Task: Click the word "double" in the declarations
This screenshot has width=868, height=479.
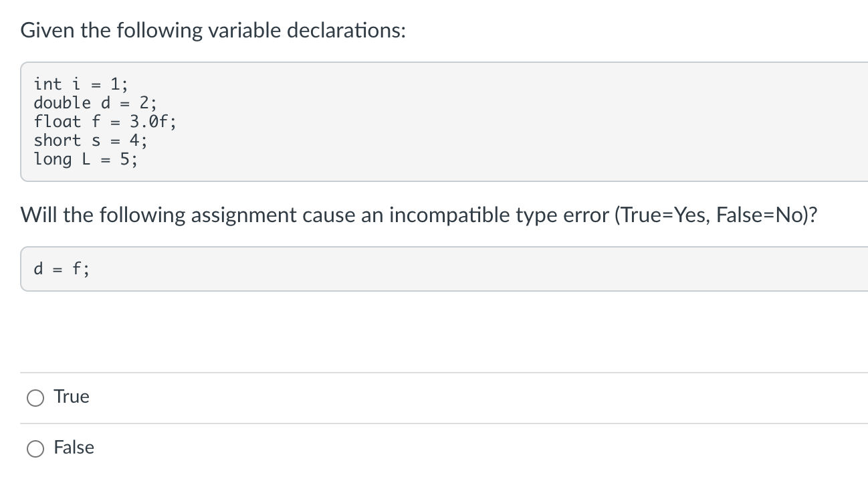Action: [x=62, y=103]
